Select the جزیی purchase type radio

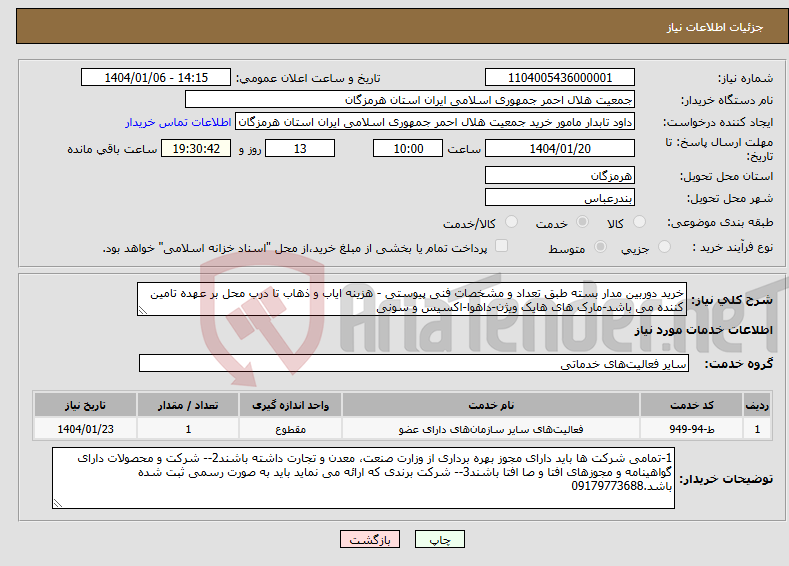pos(664,247)
